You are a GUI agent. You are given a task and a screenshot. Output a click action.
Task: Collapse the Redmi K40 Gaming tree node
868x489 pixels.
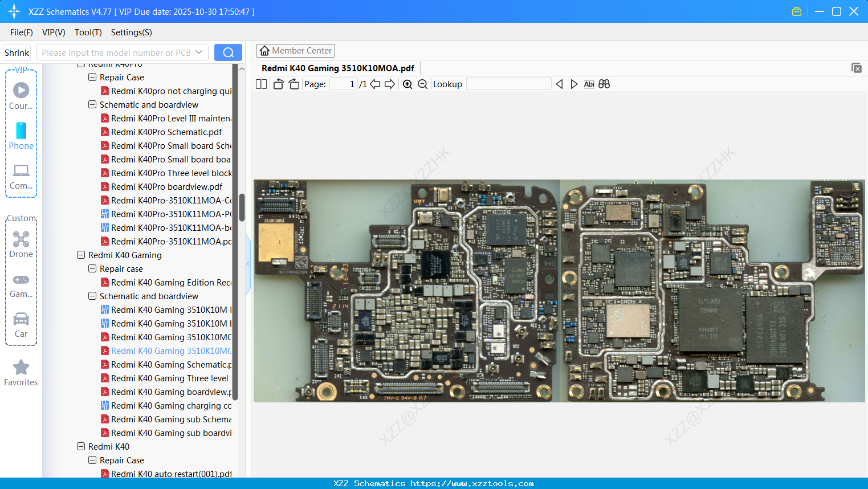[x=81, y=255]
